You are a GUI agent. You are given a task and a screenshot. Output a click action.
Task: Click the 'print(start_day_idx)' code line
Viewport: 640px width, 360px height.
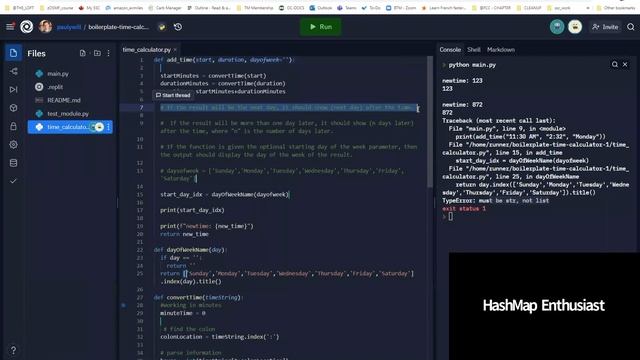pos(192,210)
